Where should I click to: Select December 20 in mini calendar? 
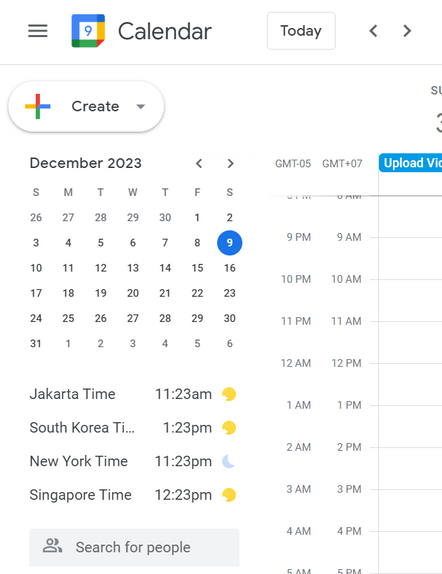(133, 293)
